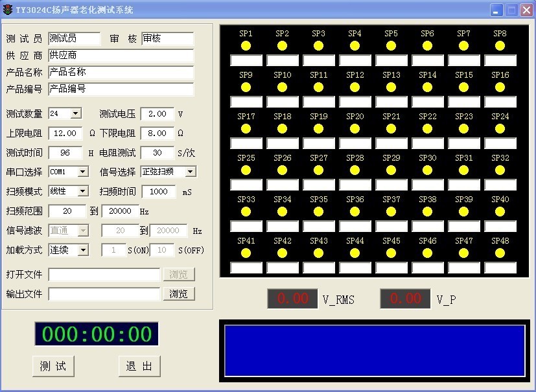The height and width of the screenshot is (392, 536).
Task: Click the green 000:00:00 timer display
Action: [97, 334]
